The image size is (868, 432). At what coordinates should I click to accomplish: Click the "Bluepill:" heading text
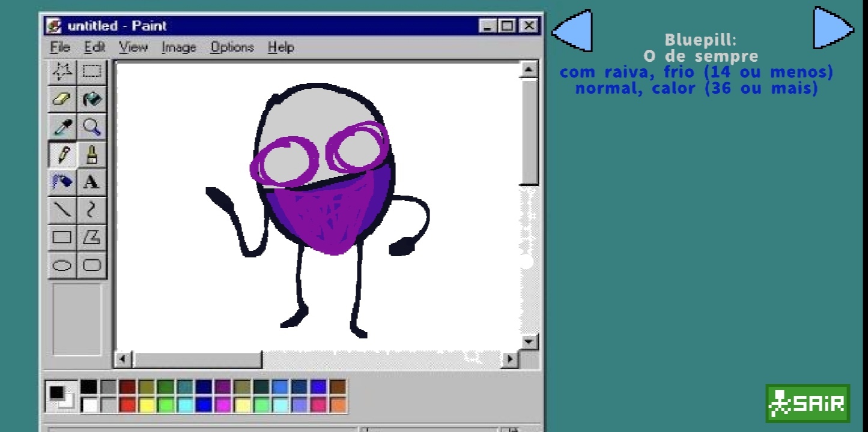click(x=700, y=40)
